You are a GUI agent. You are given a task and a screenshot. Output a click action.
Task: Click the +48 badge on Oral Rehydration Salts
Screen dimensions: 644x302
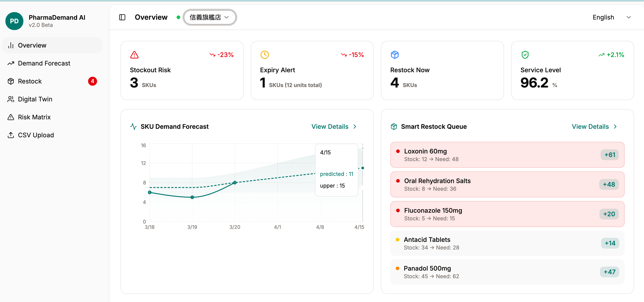[608, 184]
